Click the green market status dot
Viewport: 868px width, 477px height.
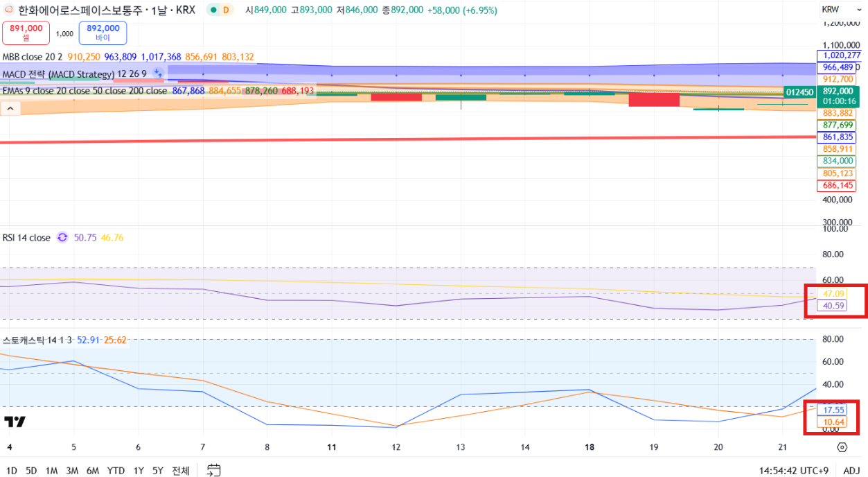point(214,10)
